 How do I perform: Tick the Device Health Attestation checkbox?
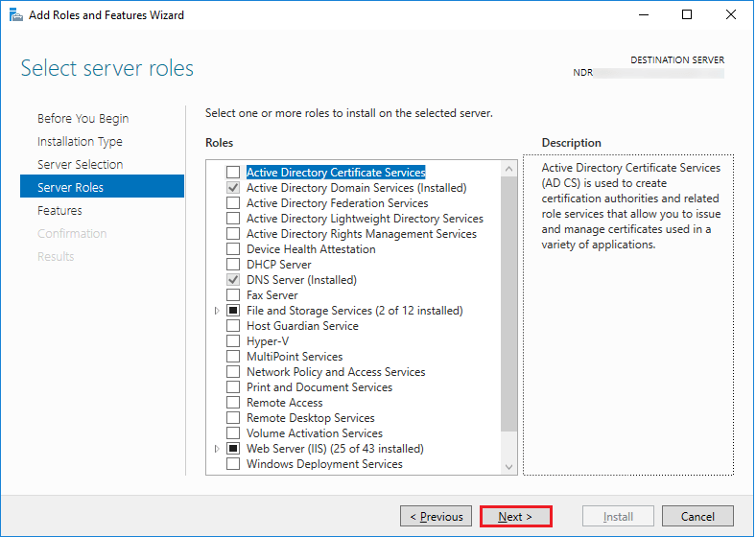click(x=233, y=249)
